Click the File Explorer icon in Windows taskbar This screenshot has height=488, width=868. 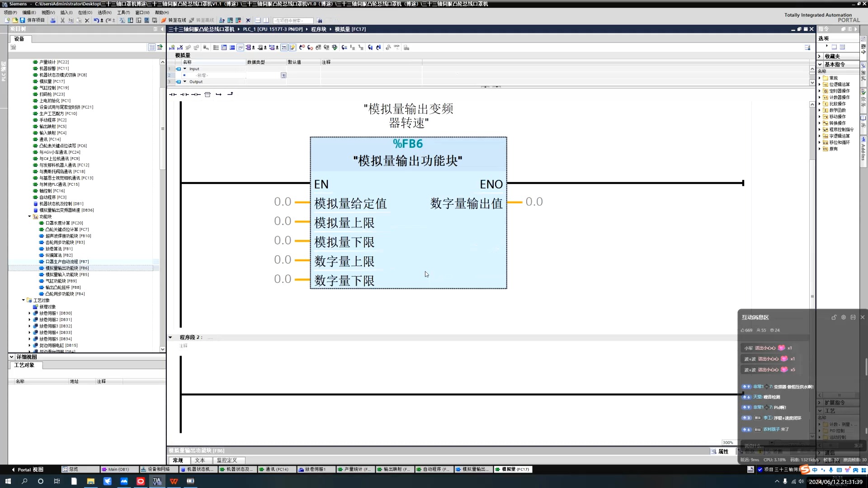[x=90, y=481]
